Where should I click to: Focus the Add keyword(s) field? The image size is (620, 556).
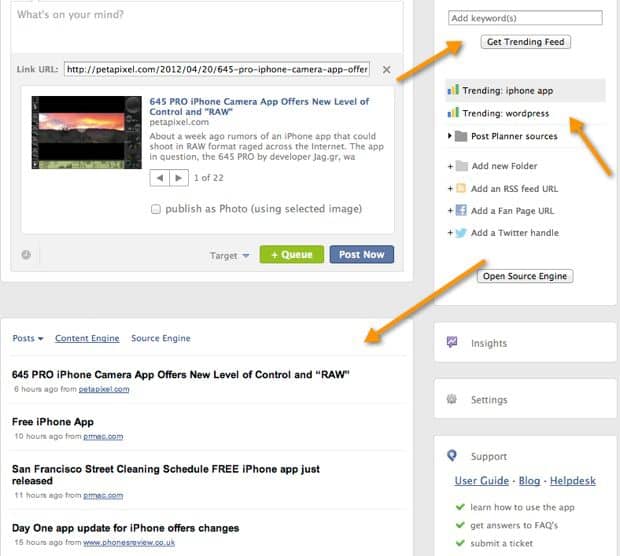pyautogui.click(x=525, y=18)
